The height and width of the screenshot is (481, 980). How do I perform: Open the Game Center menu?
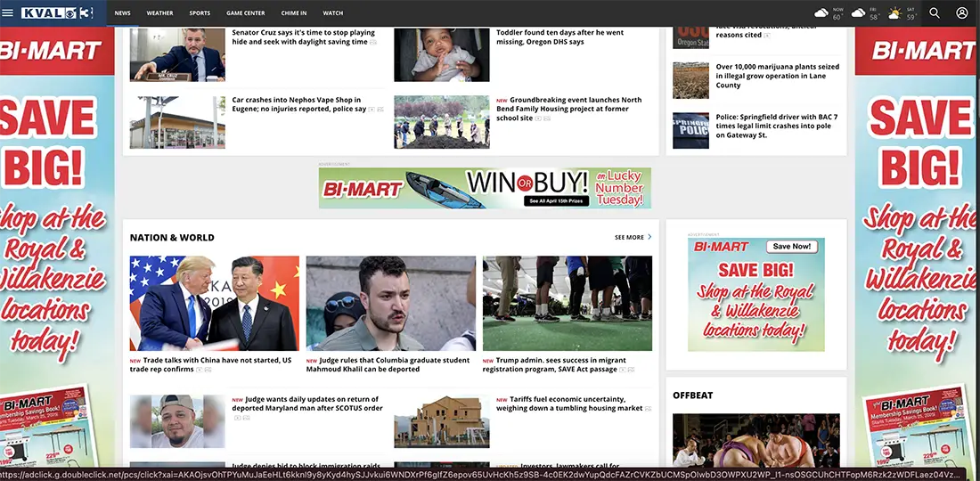pyautogui.click(x=246, y=13)
